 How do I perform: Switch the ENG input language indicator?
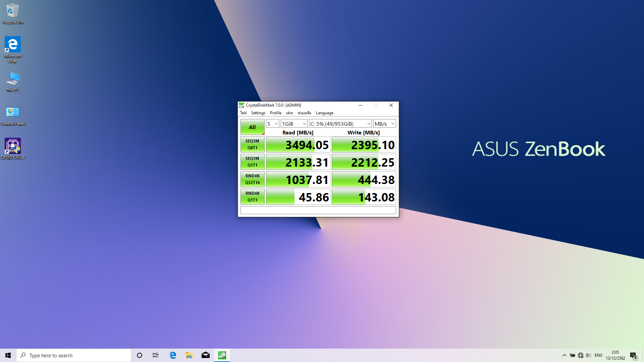tap(598, 355)
